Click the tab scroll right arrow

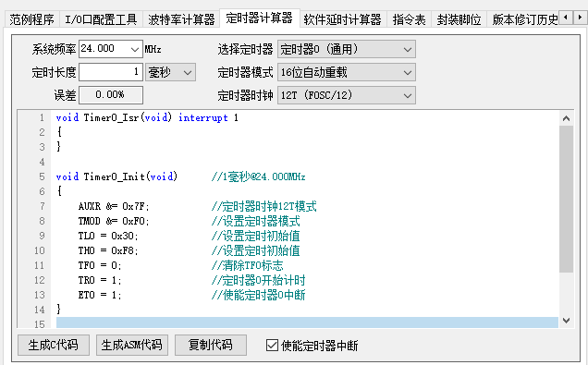[x=580, y=18]
